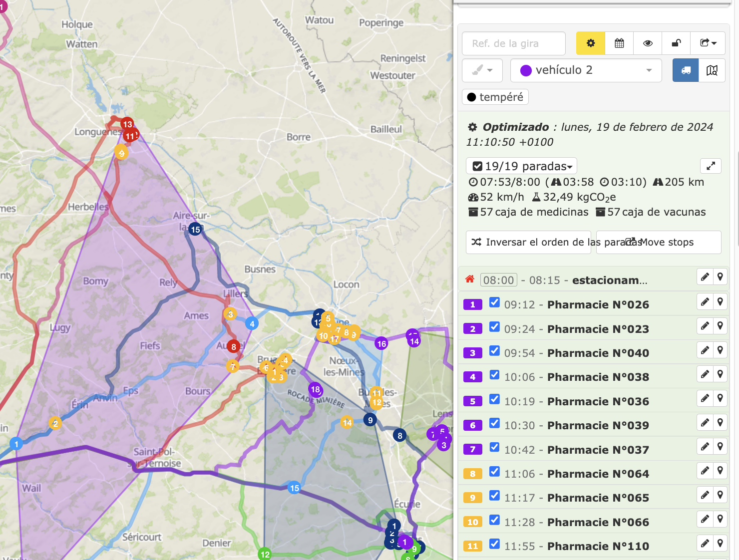Screen dimensions: 739x560
Task: Open the export share dropdown
Action: click(x=708, y=43)
